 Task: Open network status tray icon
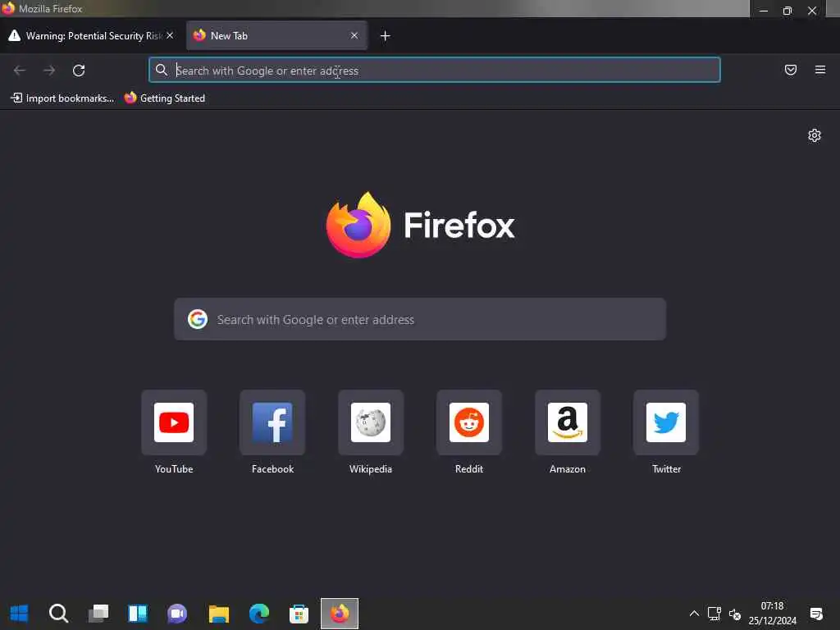pos(714,614)
